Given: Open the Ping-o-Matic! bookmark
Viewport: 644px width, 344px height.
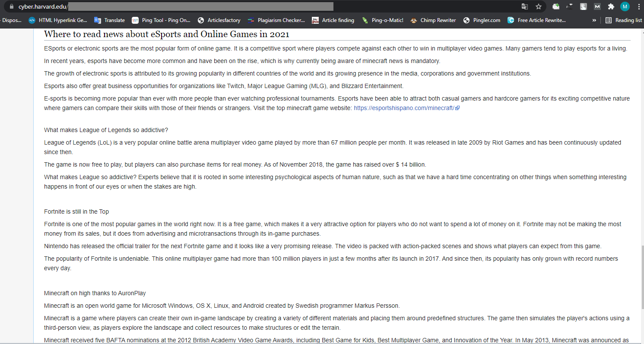Looking at the screenshot, I should coord(383,20).
